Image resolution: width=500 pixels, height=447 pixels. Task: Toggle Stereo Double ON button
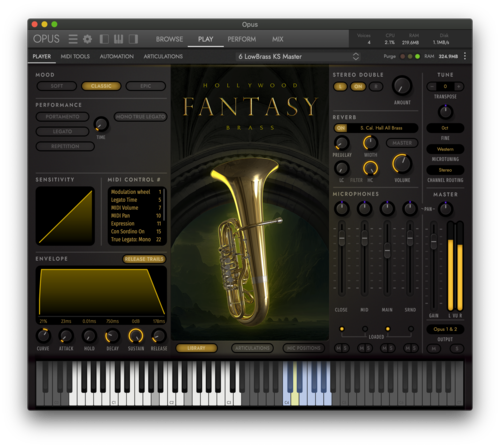(x=358, y=87)
